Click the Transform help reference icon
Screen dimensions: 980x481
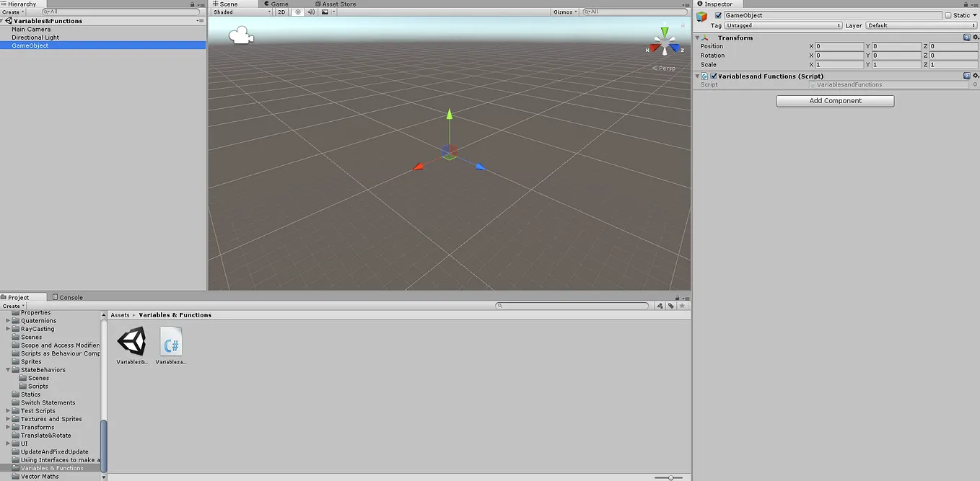968,37
